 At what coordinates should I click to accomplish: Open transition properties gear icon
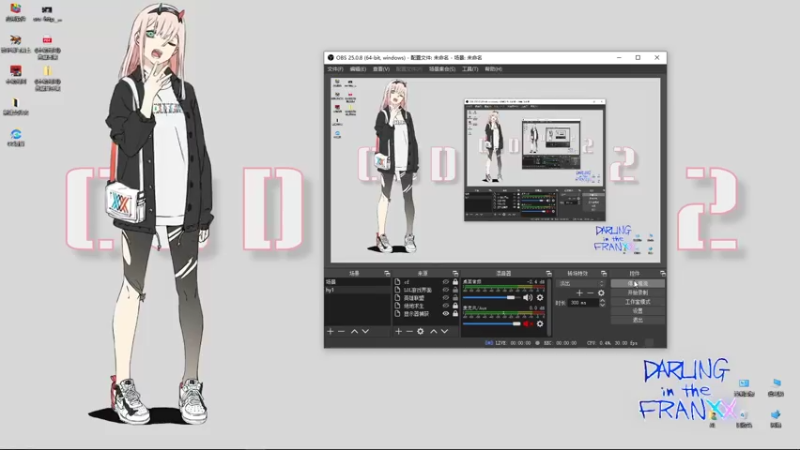pyautogui.click(x=602, y=293)
